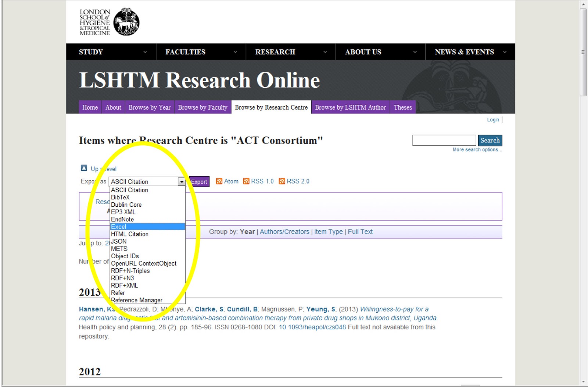Click the Export button
The width and height of the screenshot is (588, 387).
pyautogui.click(x=199, y=182)
